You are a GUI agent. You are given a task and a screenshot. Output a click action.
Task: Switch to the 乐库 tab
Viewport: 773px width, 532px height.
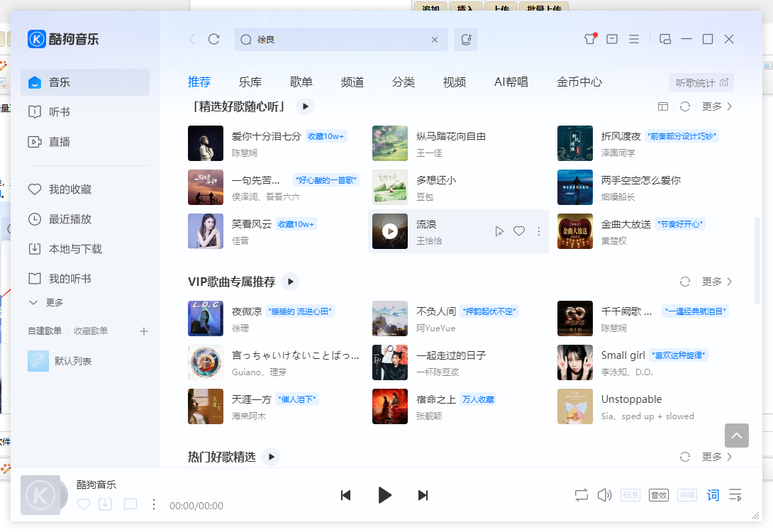click(250, 82)
